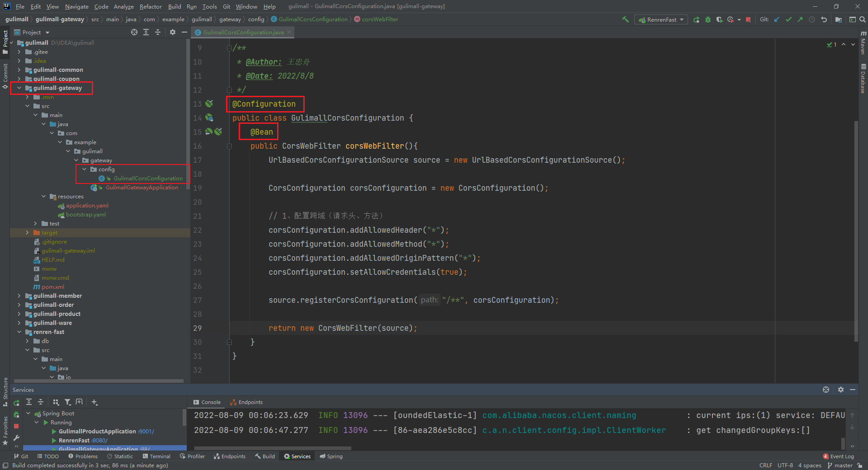Open the RenrenFast run configuration dropdown
Viewport: 868px width, 470px height.
[x=661, y=19]
